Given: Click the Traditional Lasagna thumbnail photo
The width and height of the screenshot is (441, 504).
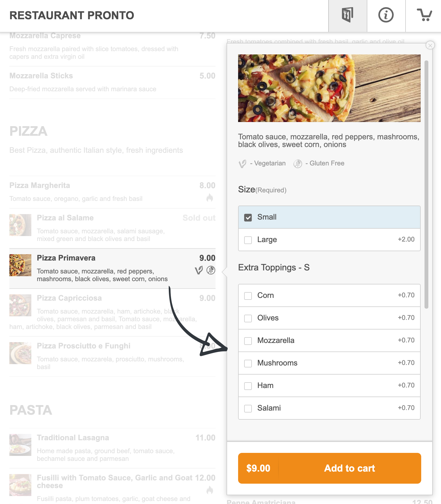Looking at the screenshot, I should (x=20, y=445).
